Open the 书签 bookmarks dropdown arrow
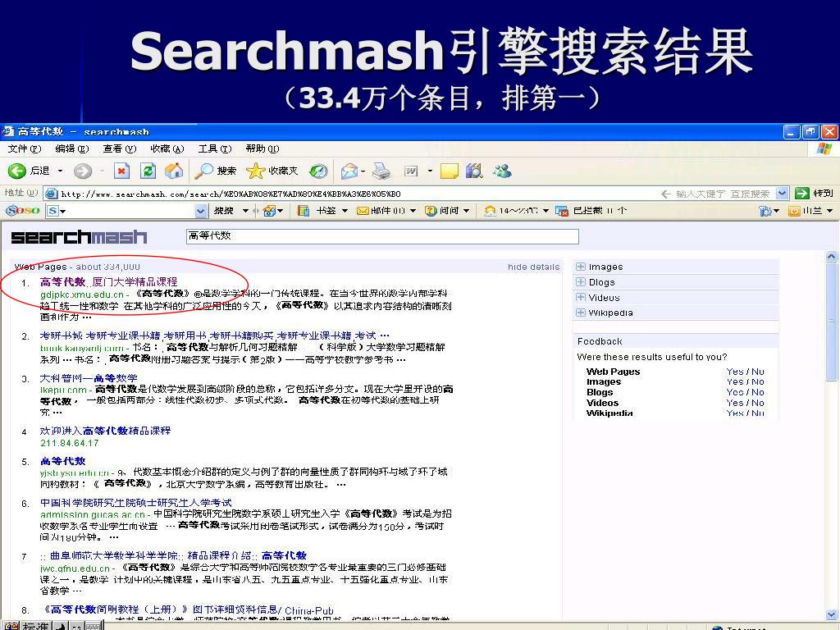The width and height of the screenshot is (840, 630). pyautogui.click(x=345, y=211)
